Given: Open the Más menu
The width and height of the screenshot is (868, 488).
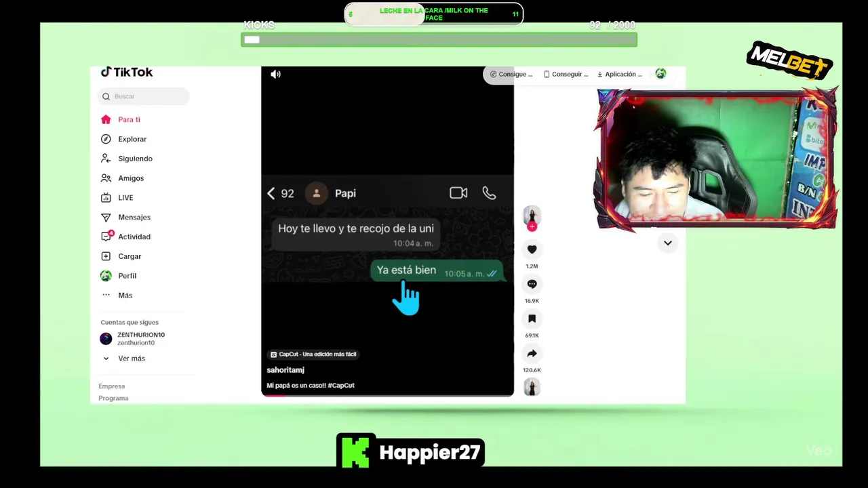Looking at the screenshot, I should point(125,296).
